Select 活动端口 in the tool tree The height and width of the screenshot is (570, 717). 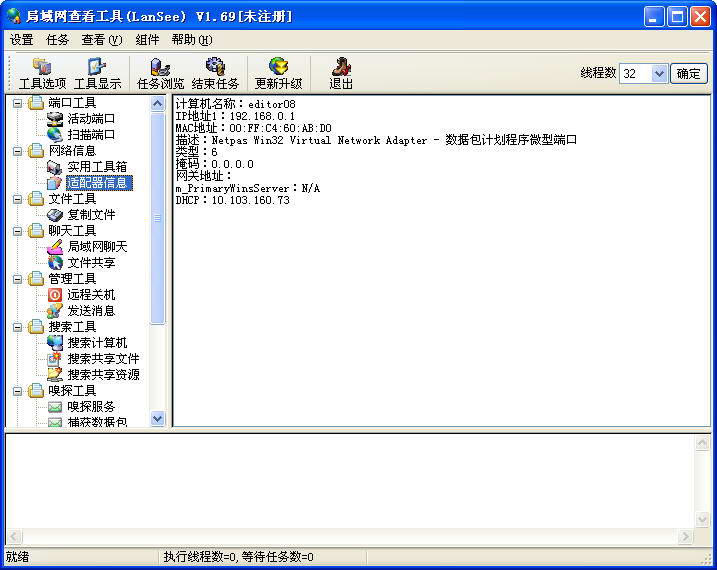[91, 119]
